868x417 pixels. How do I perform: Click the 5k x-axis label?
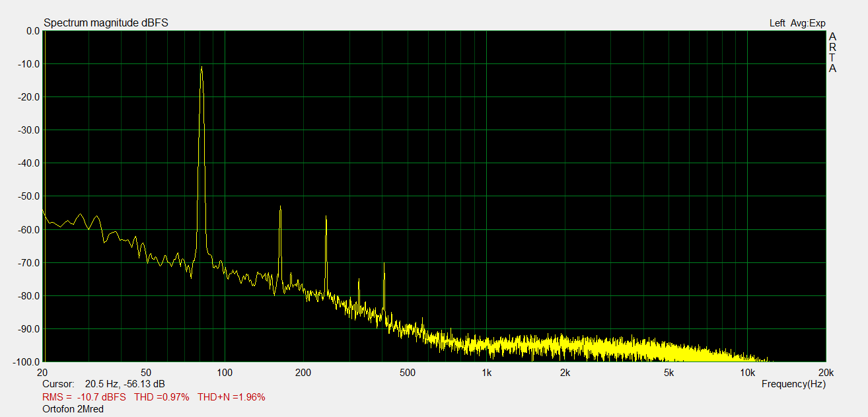tap(669, 372)
